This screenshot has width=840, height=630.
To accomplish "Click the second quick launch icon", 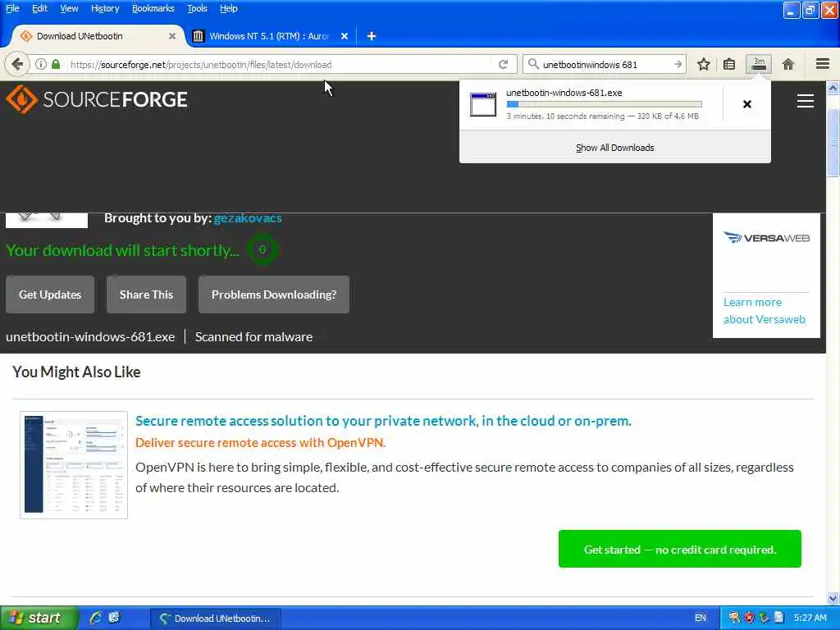I will (x=114, y=618).
